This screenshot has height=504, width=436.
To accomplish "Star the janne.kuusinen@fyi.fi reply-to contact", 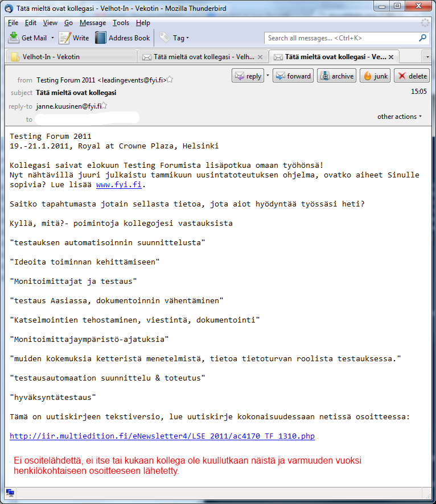I will [104, 106].
